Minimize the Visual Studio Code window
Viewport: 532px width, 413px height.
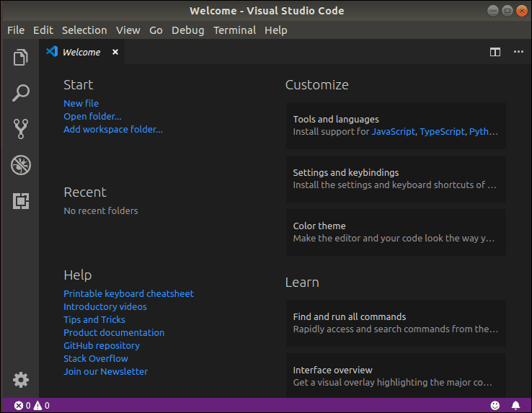click(x=492, y=11)
